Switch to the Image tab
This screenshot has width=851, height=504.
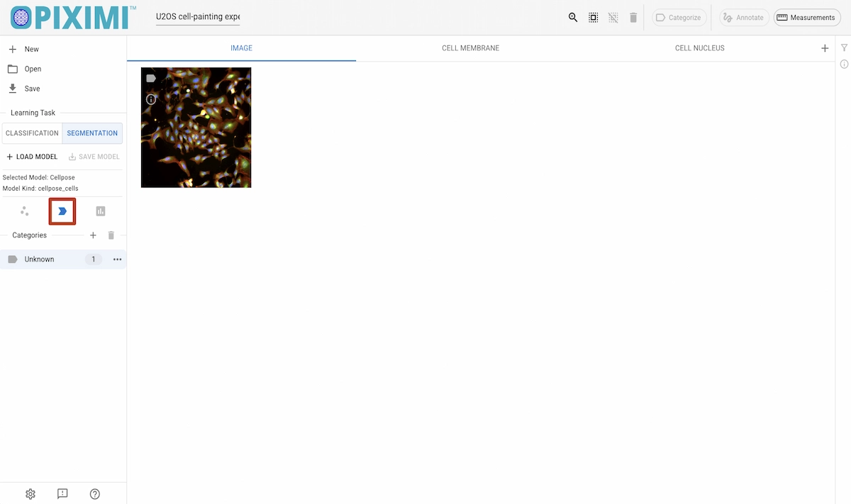[241, 48]
